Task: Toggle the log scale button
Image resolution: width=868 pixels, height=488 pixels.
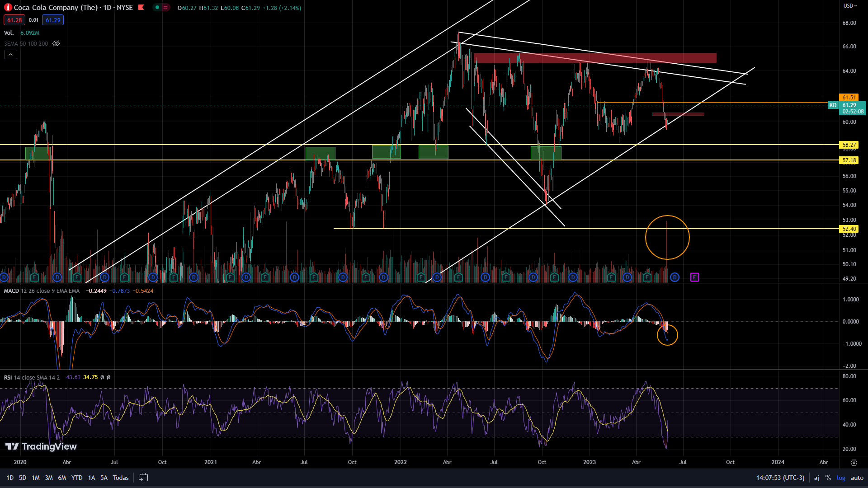Action: pyautogui.click(x=841, y=478)
